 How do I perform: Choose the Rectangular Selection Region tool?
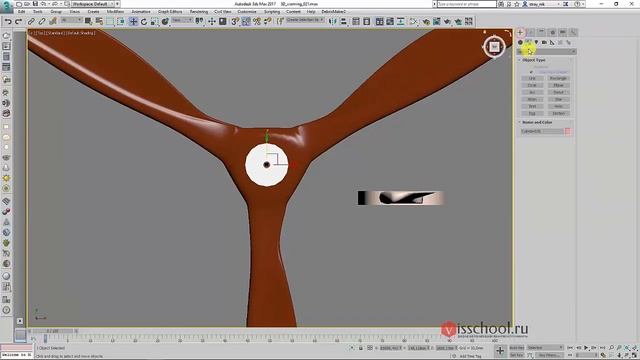pos(110,21)
